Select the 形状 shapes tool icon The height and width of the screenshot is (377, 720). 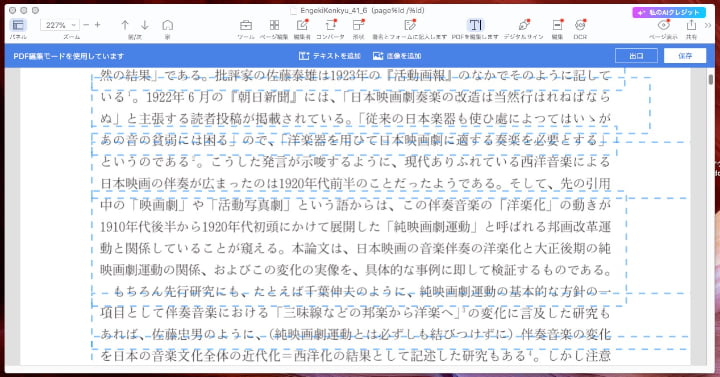(358, 25)
